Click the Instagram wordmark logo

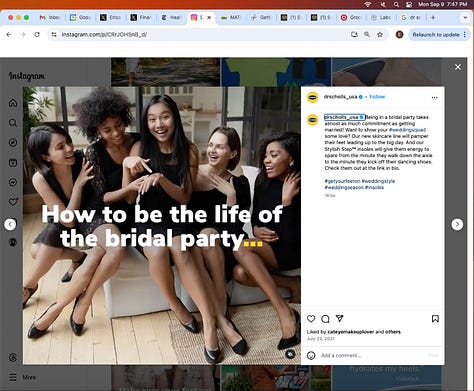[x=27, y=76]
